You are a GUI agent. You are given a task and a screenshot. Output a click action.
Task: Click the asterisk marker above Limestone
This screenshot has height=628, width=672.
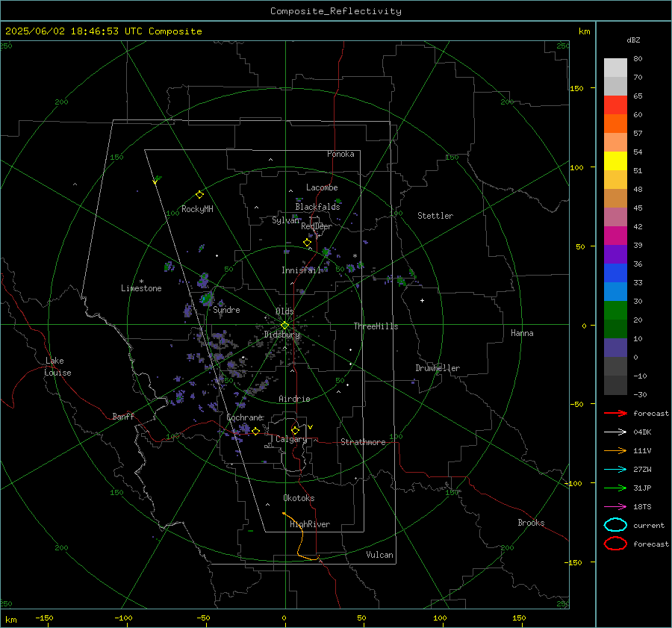(141, 282)
